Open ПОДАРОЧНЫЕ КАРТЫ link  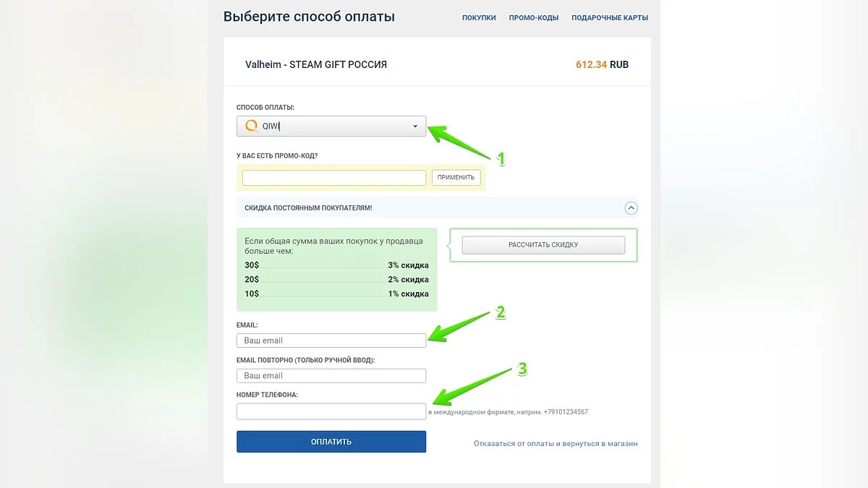[x=610, y=17]
